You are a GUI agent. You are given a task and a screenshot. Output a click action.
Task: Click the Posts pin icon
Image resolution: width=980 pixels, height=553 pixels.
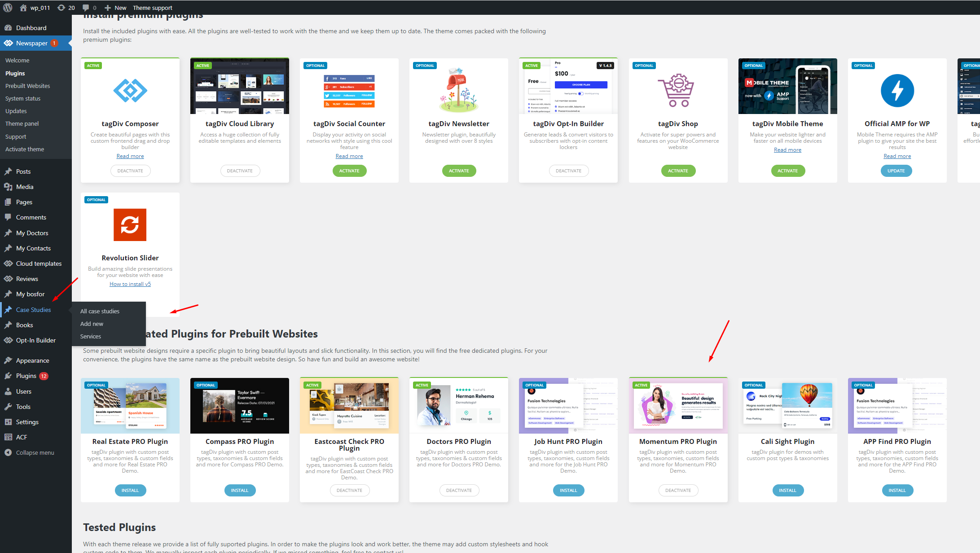click(x=8, y=171)
